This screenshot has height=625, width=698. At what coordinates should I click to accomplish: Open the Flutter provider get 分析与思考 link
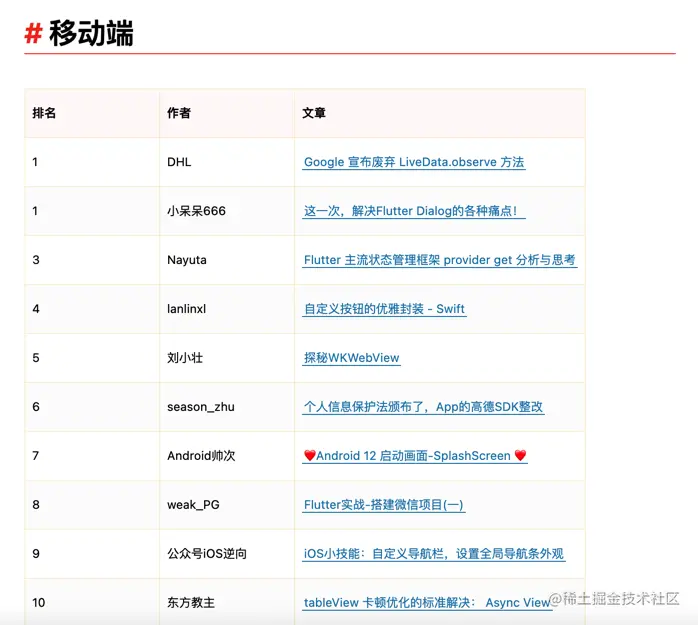pos(440,260)
